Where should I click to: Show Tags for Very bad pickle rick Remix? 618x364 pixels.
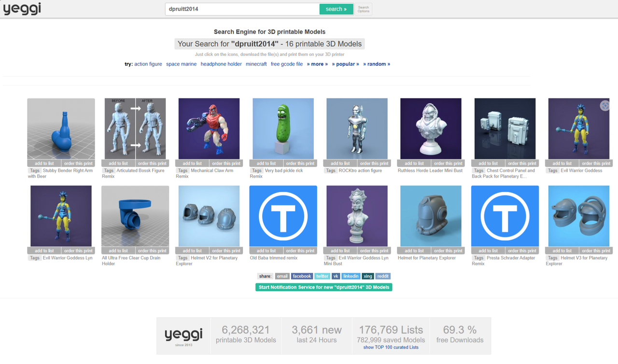(x=256, y=170)
